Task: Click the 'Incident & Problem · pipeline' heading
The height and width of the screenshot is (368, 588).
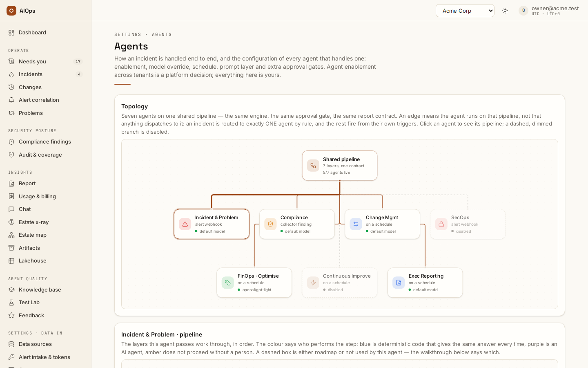Action: tap(162, 334)
